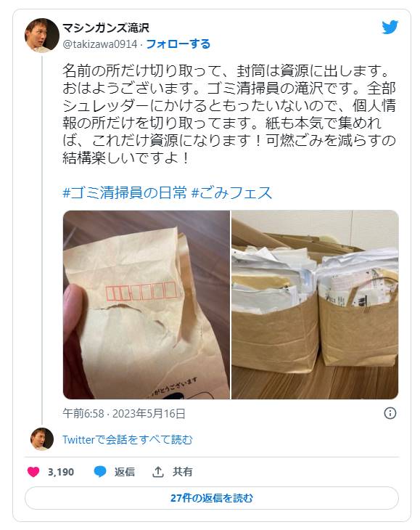Click the Twitter bird logo
The width and height of the screenshot is (420, 530).
pos(390,28)
